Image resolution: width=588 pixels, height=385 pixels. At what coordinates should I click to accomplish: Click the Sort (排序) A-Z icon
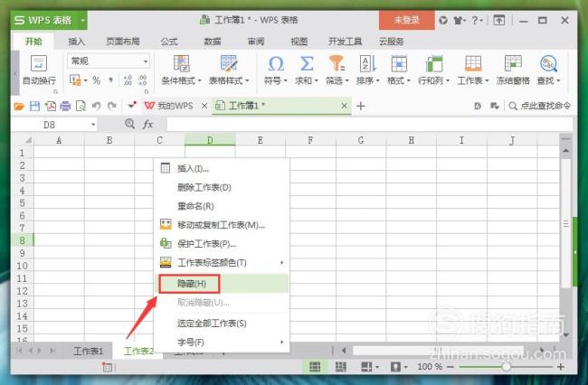coord(367,63)
